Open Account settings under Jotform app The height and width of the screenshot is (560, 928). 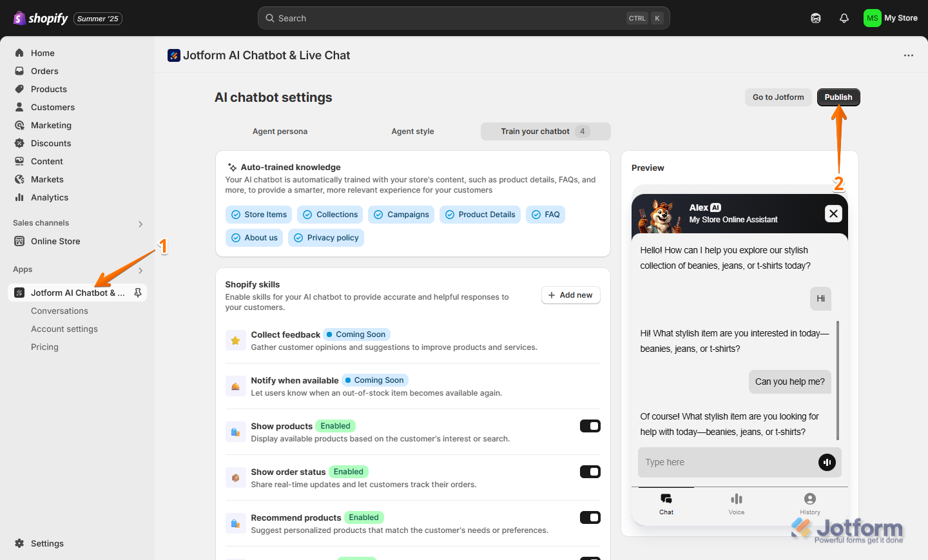tap(64, 329)
